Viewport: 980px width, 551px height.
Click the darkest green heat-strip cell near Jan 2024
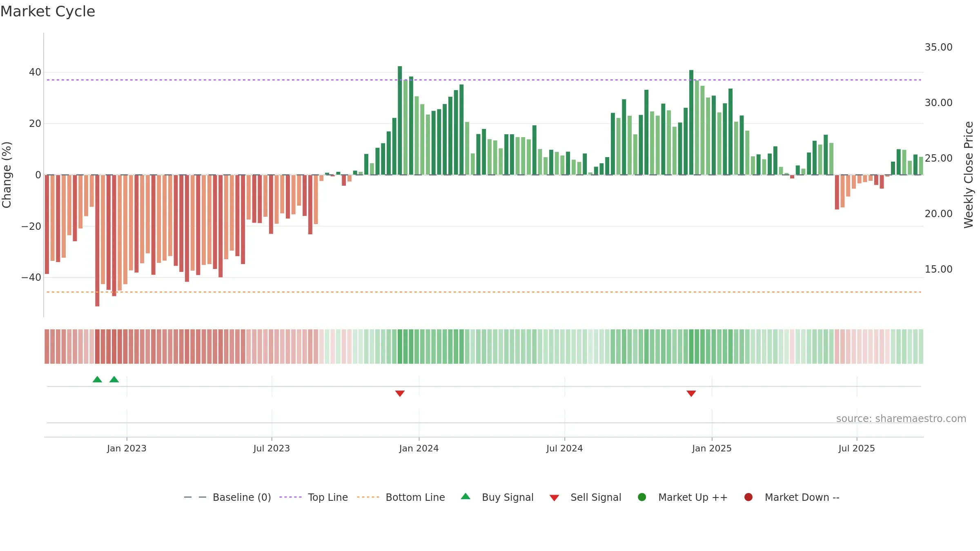[x=400, y=347]
